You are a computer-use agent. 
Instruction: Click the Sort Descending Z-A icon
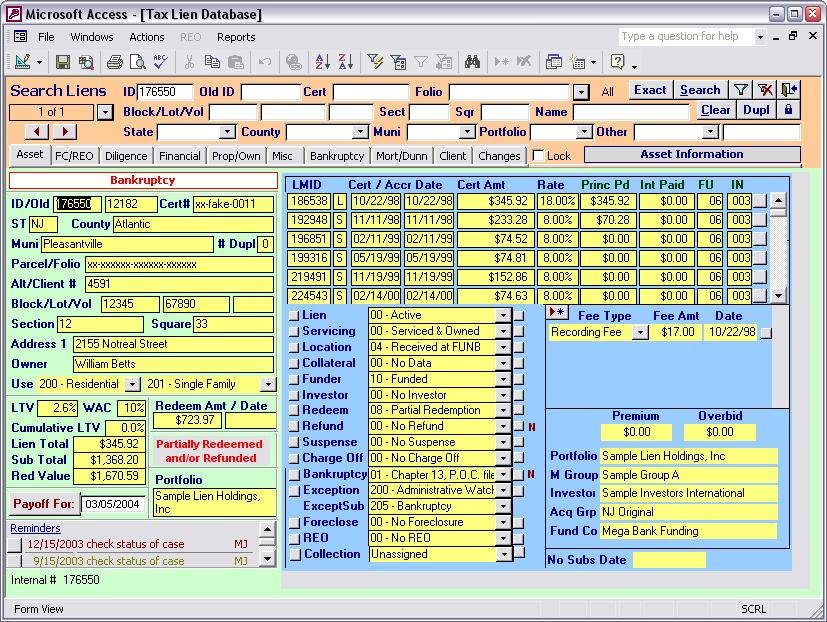345,62
